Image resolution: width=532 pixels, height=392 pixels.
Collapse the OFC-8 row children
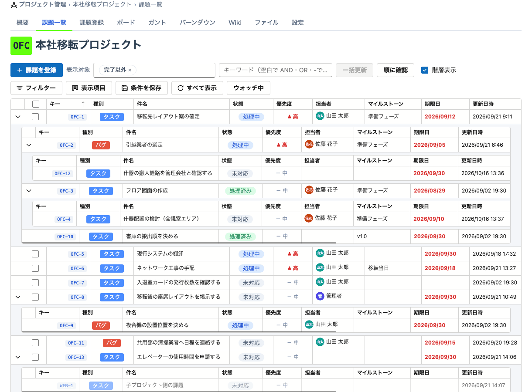[x=18, y=297]
